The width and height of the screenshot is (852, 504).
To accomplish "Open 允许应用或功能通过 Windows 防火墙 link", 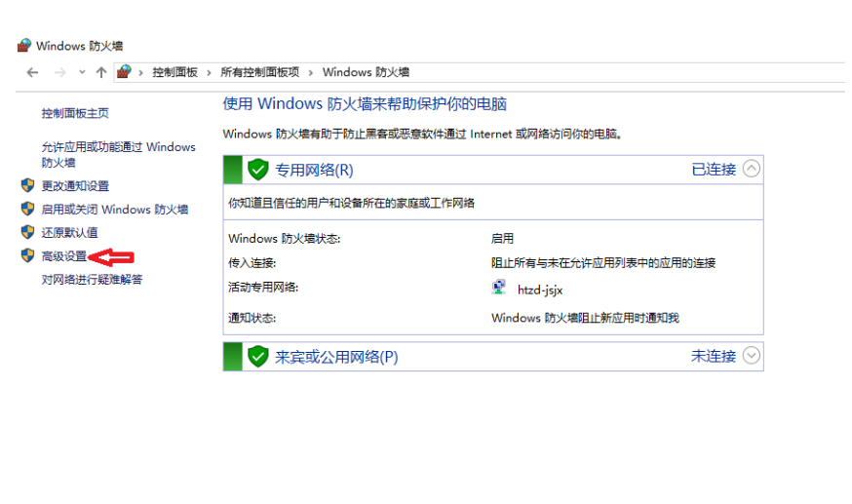I will click(x=119, y=155).
